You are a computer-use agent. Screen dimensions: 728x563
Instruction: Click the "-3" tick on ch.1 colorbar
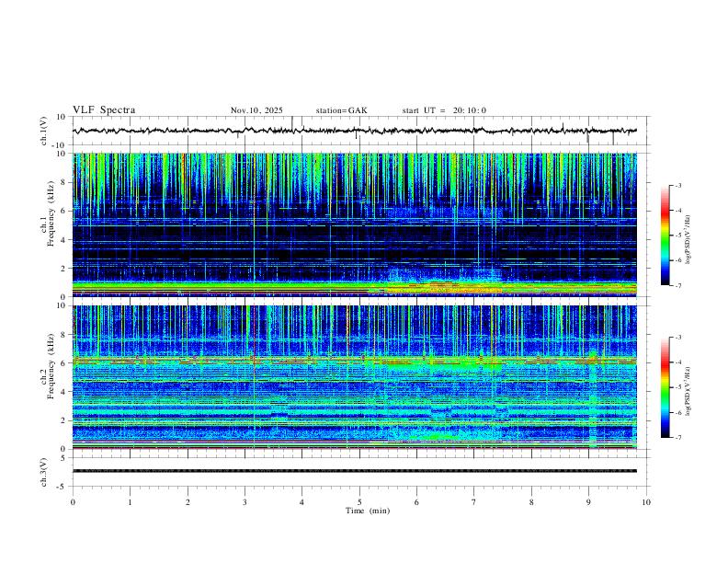pyautogui.click(x=677, y=185)
